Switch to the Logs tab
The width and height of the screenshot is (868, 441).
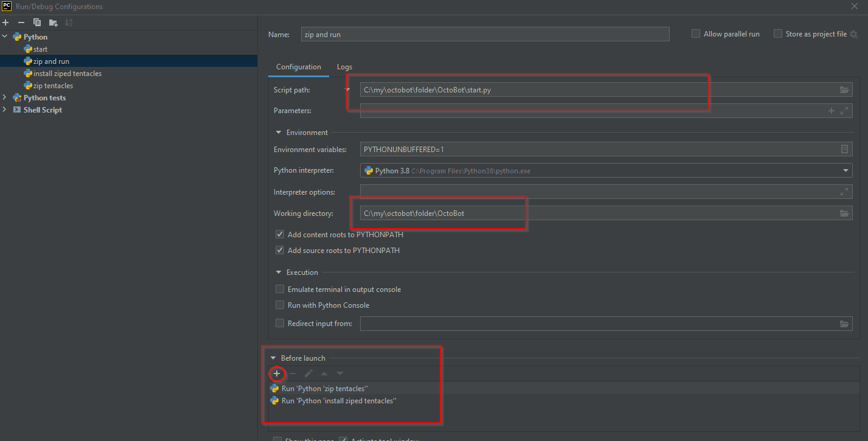tap(345, 67)
